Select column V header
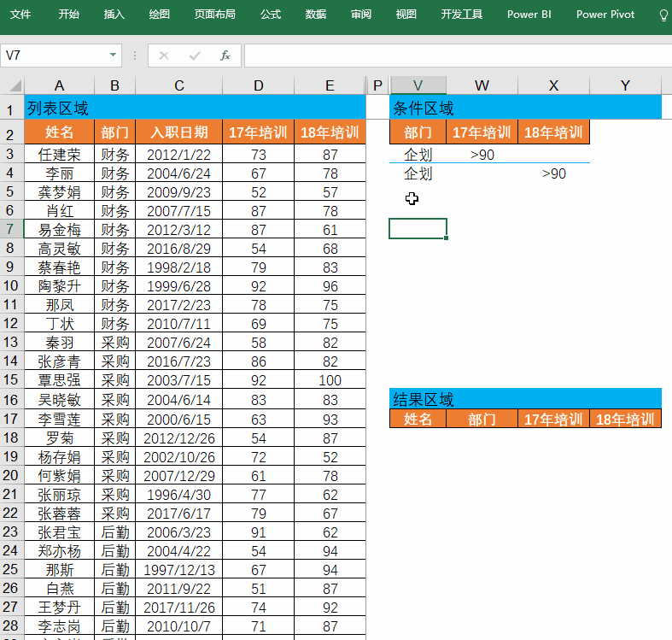Image resolution: width=672 pixels, height=640 pixels. pos(418,85)
